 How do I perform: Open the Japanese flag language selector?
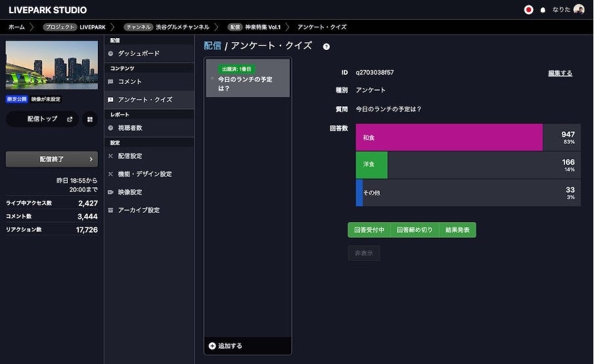tap(528, 10)
